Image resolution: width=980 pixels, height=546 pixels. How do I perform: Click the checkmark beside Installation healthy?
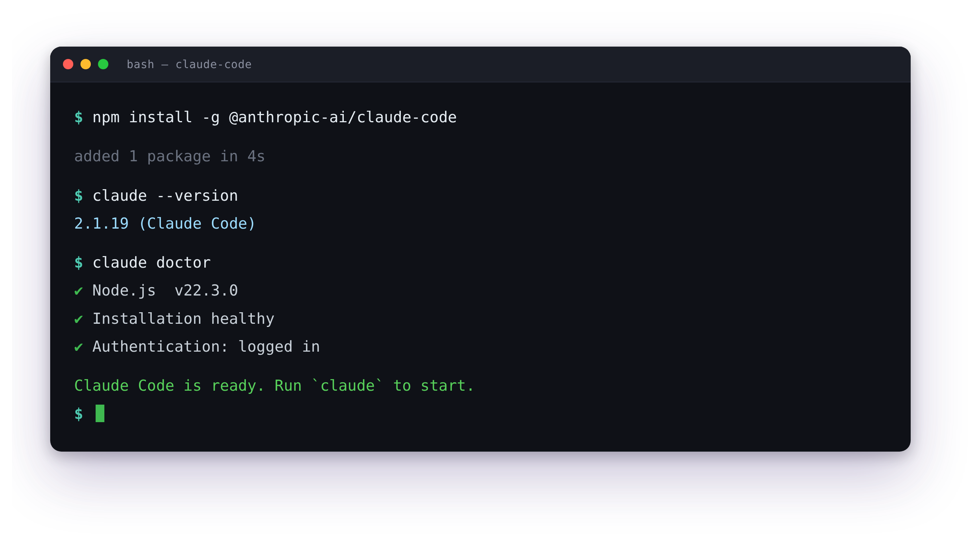tap(78, 319)
